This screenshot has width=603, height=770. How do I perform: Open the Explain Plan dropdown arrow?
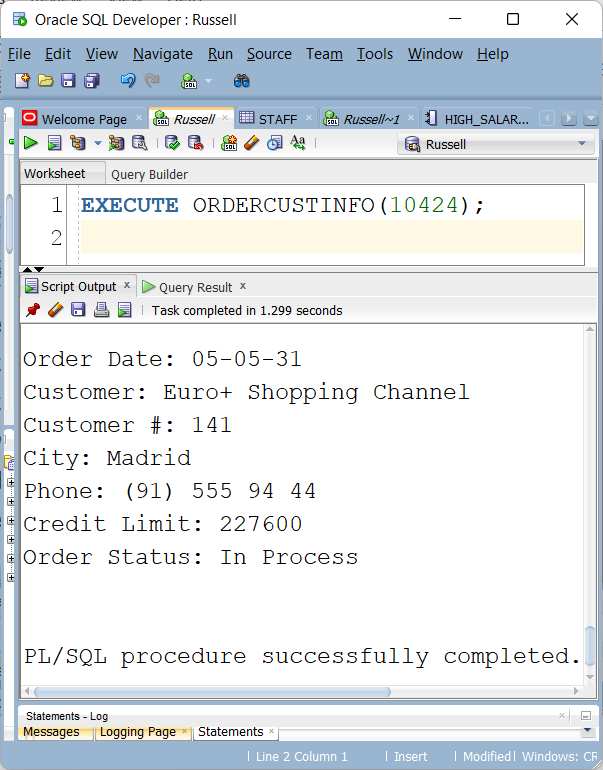97,144
